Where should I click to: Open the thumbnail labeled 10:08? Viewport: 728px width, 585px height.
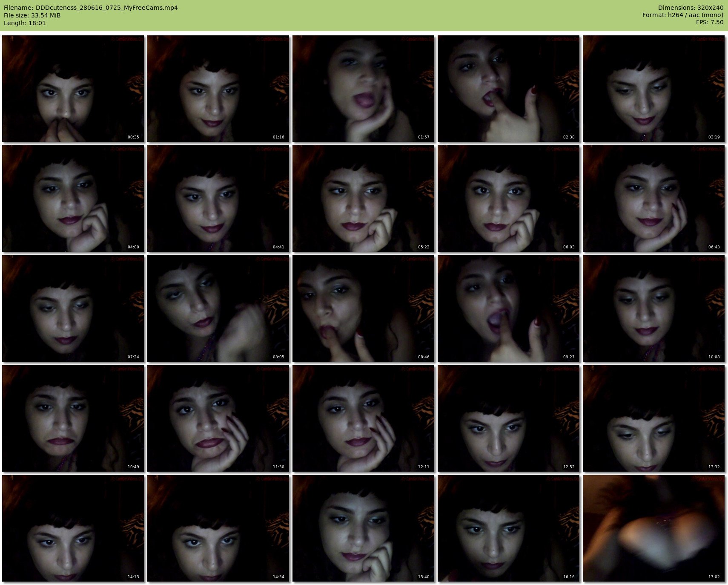click(653, 308)
